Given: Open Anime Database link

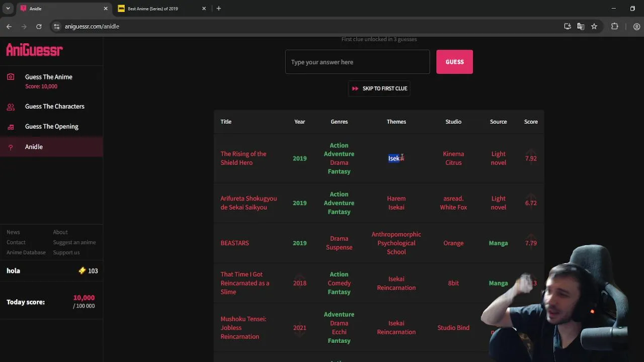Looking at the screenshot, I should (26, 252).
